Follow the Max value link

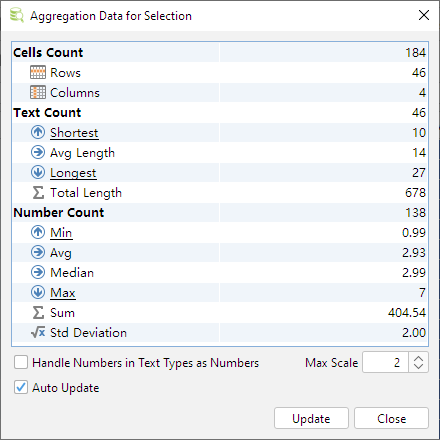pos(63,293)
